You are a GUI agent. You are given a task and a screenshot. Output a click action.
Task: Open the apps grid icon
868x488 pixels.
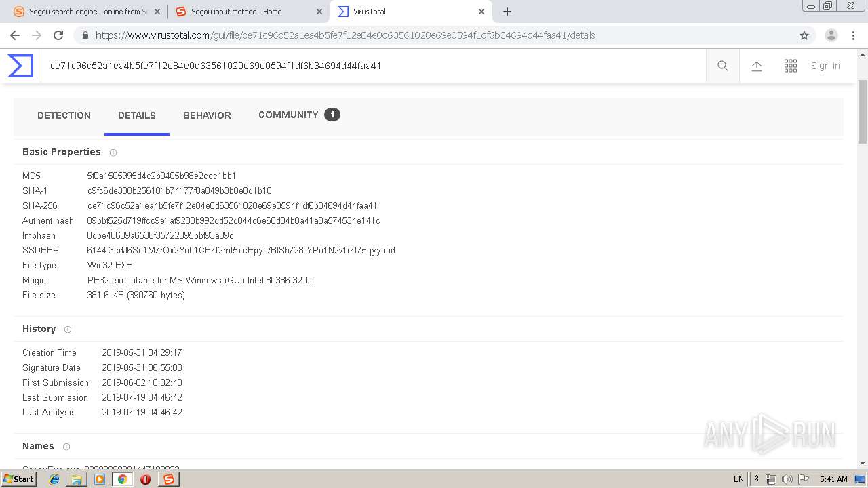click(x=791, y=66)
